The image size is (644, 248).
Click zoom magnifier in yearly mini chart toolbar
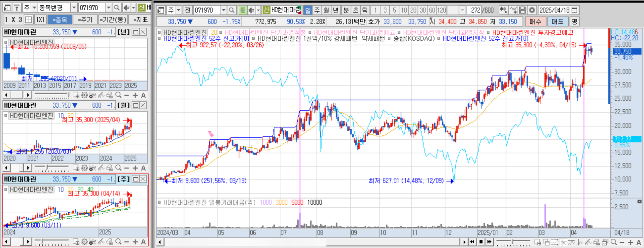(118, 95)
